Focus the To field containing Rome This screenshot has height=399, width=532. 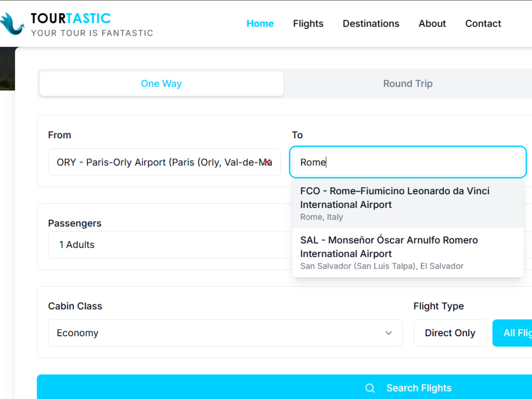[408, 162]
